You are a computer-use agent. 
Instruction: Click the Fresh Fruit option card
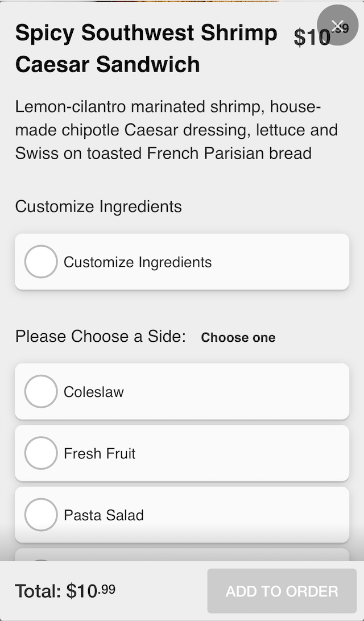(182, 453)
